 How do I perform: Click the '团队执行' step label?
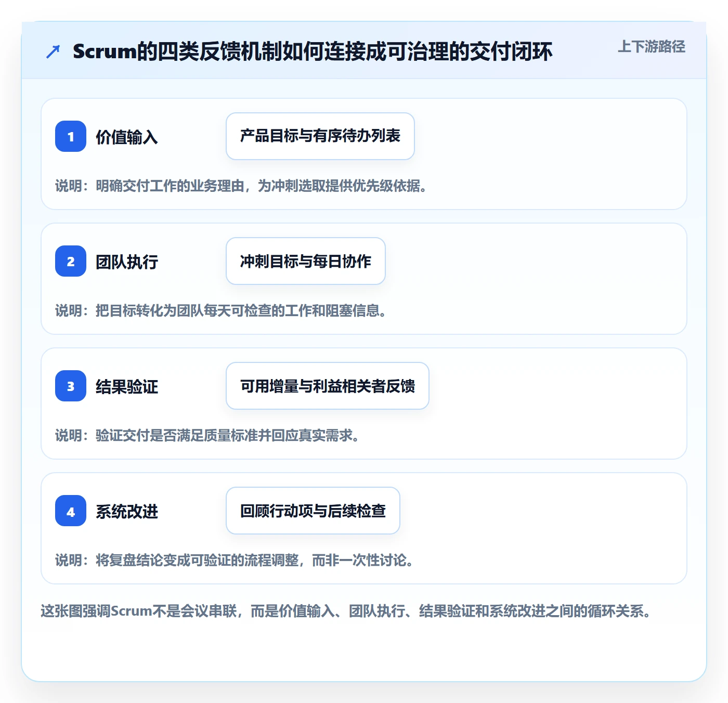coord(127,262)
